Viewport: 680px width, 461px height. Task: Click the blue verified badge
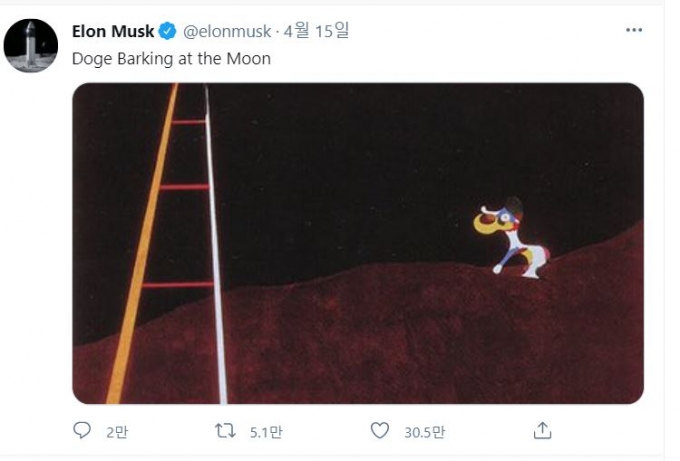(168, 31)
